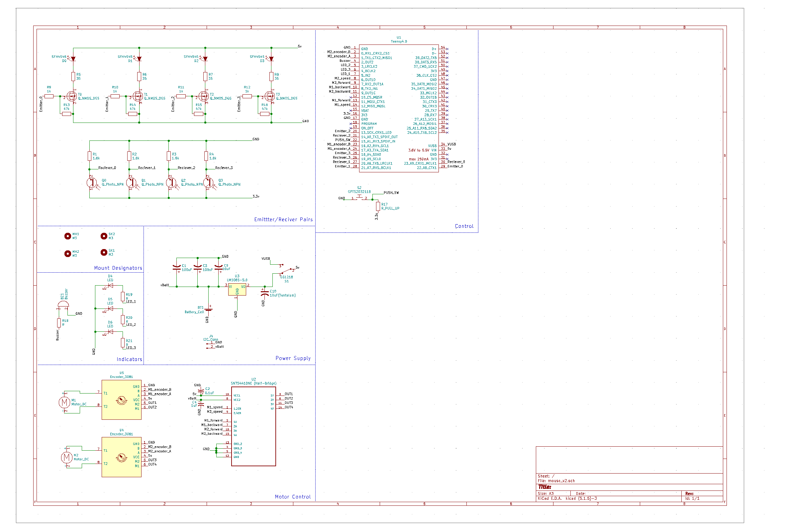Click the 'Id: 1/1' title block field
Screen dimensions: 786x532
click(x=692, y=498)
